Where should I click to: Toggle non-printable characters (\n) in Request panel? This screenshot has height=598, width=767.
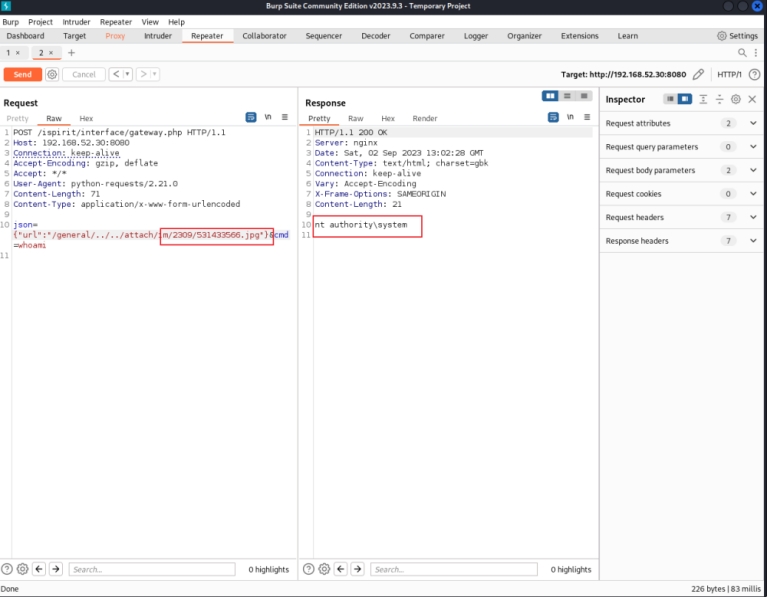(x=268, y=117)
